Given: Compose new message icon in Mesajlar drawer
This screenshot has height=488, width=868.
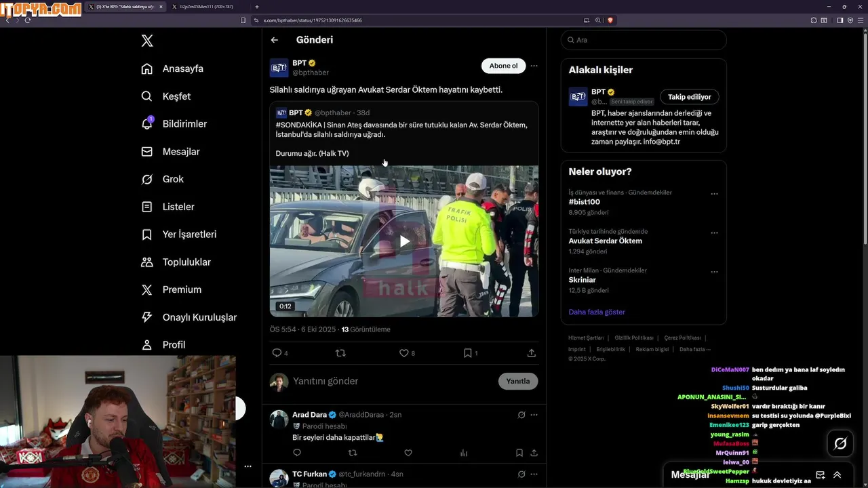Looking at the screenshot, I should 820,475.
